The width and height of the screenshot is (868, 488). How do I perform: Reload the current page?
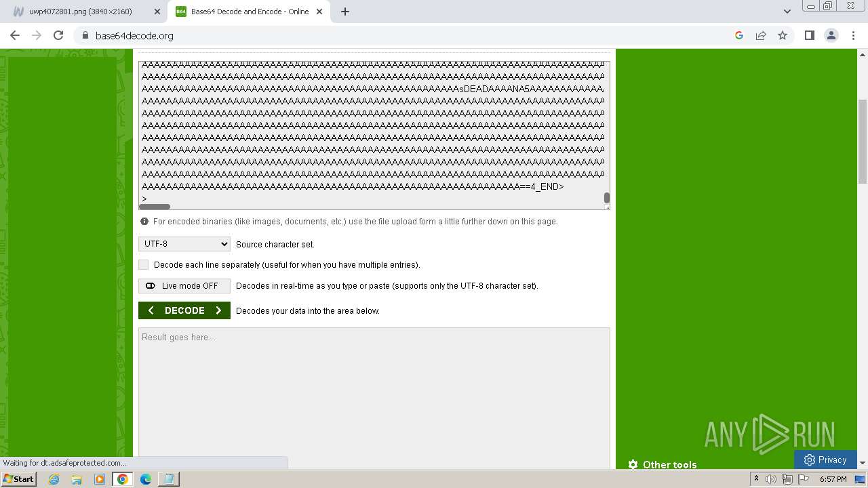58,35
